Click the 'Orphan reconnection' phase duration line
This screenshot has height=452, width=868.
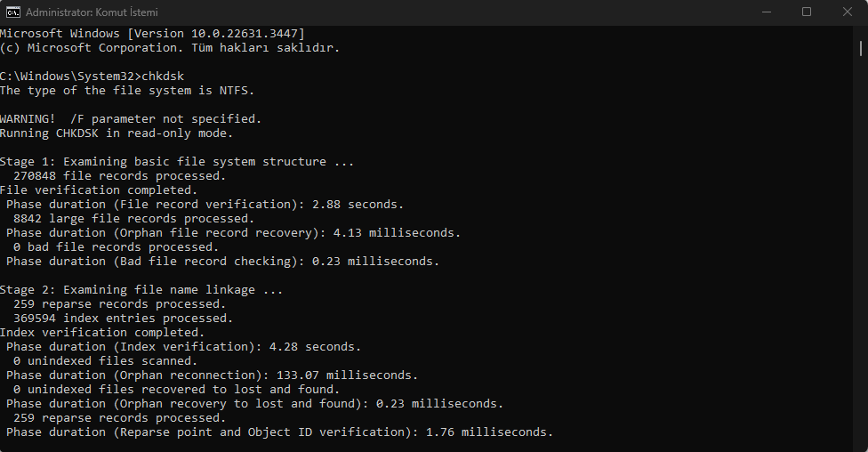click(212, 375)
